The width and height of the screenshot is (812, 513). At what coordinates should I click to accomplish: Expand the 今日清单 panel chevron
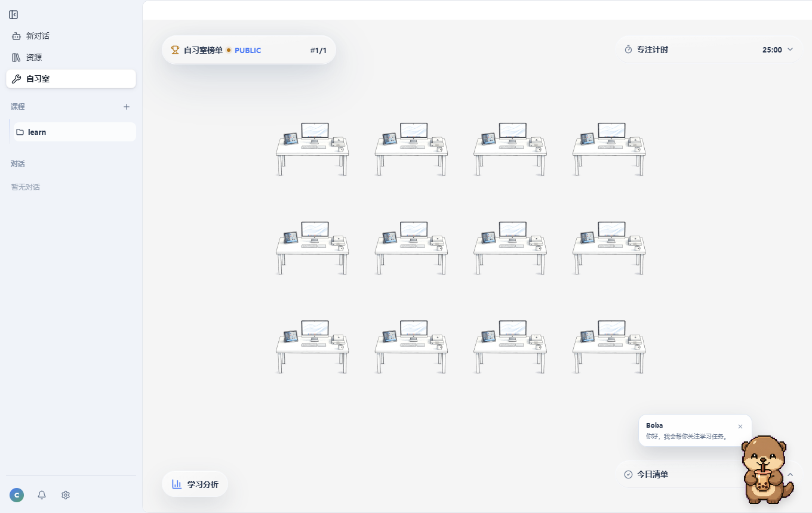(790, 474)
